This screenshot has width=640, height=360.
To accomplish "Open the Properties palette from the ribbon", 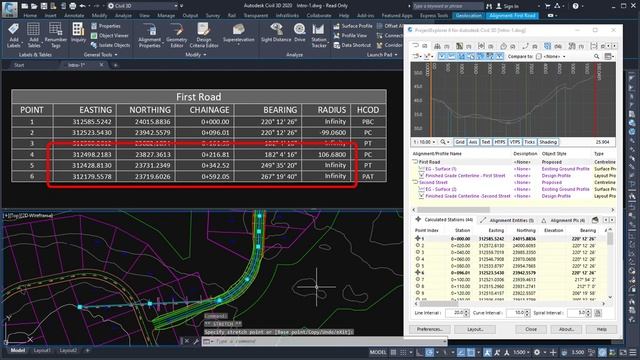I will coord(105,26).
